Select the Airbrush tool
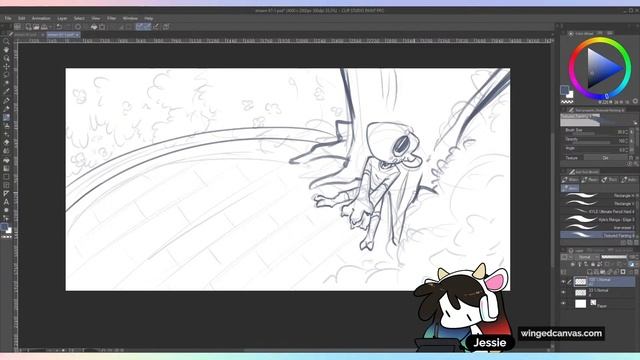 [x=6, y=126]
